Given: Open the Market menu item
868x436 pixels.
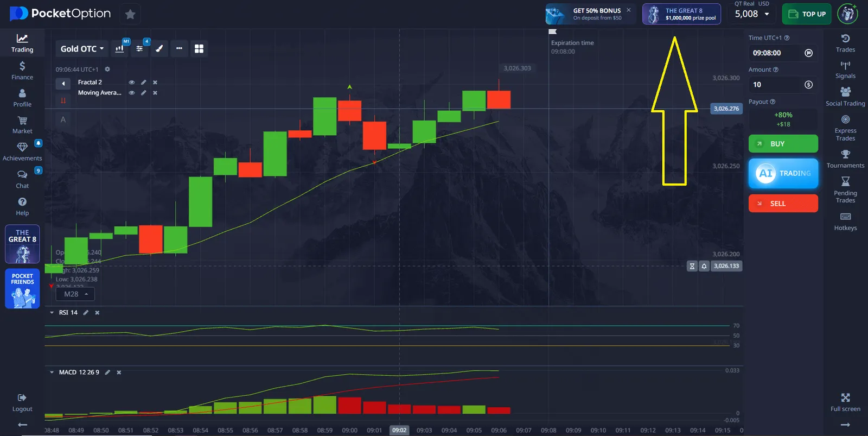Looking at the screenshot, I should point(22,125).
